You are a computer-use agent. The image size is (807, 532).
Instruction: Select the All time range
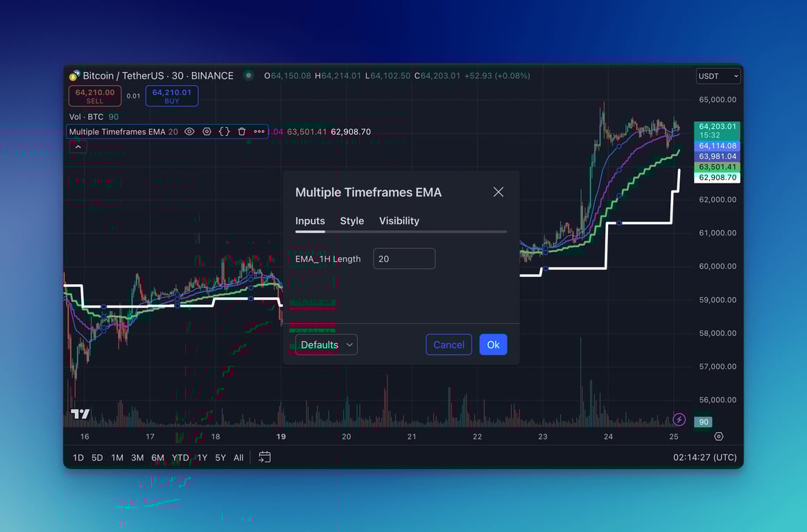pos(238,457)
